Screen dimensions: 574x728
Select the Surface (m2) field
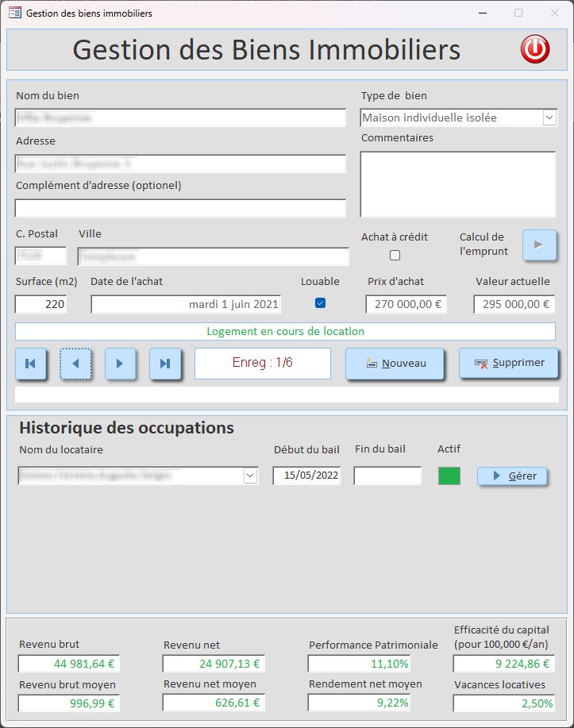(41, 304)
